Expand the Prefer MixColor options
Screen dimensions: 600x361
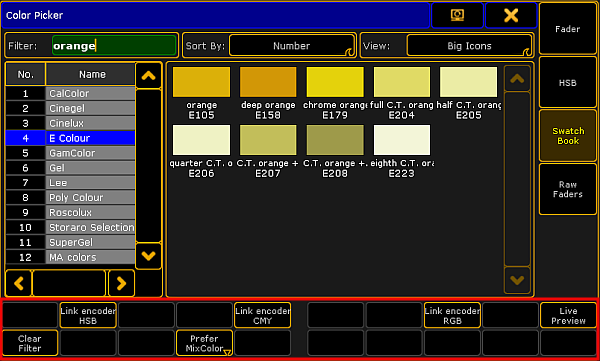(204, 343)
